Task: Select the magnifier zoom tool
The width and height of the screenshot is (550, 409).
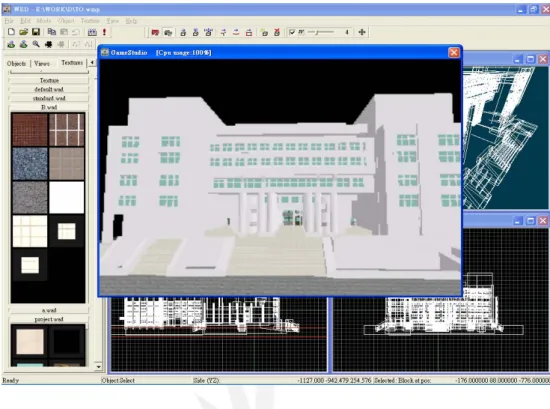Action: pos(36,44)
